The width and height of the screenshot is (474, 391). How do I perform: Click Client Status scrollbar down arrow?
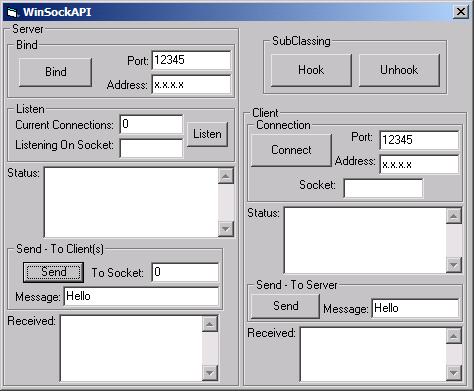[x=454, y=265]
